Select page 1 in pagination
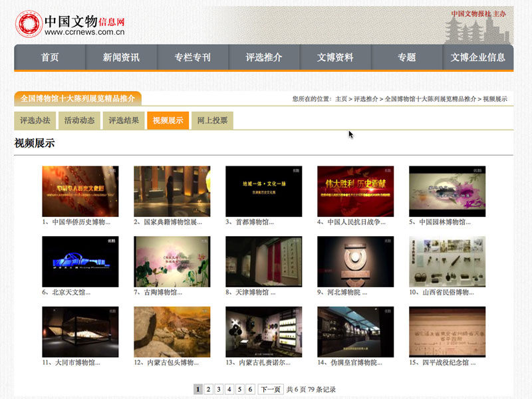 pos(198,389)
